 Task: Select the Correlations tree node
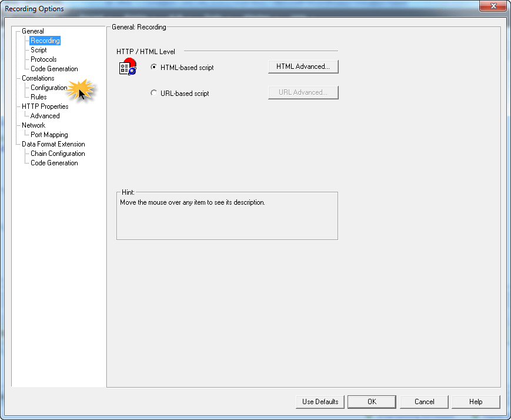38,78
